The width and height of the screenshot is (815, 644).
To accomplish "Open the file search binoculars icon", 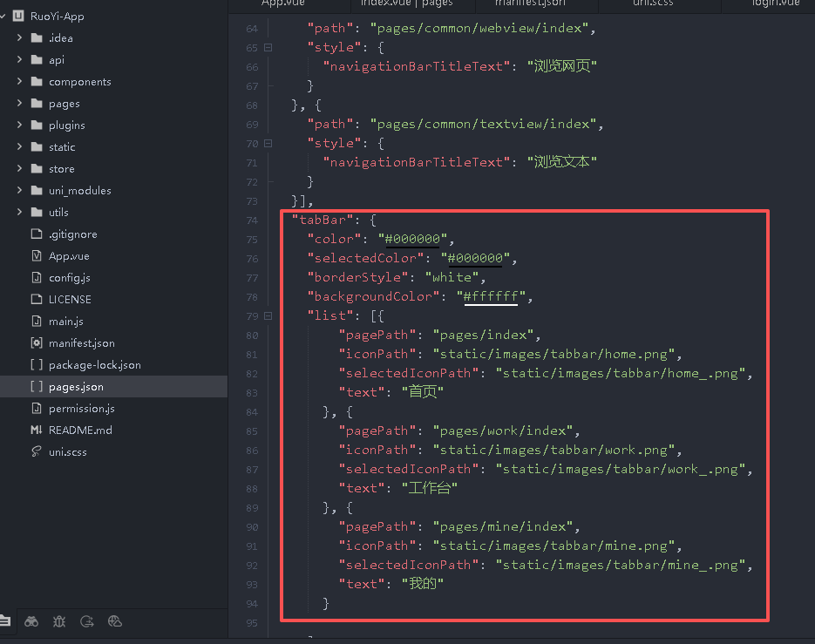I will [x=31, y=621].
